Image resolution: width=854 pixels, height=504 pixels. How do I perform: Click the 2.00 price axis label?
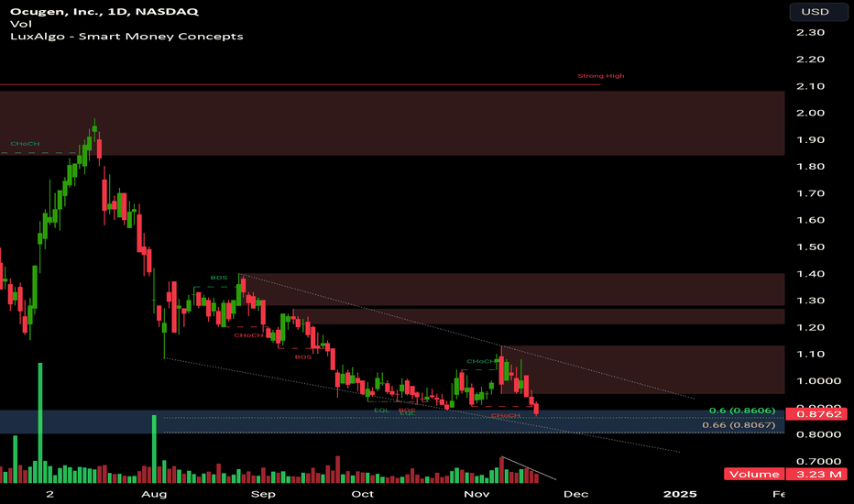coord(810,113)
